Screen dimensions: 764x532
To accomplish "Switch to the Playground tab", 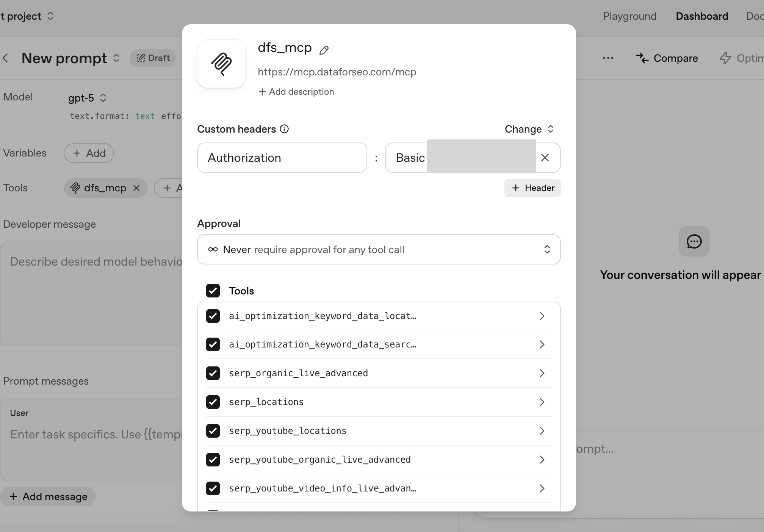I will [x=629, y=16].
